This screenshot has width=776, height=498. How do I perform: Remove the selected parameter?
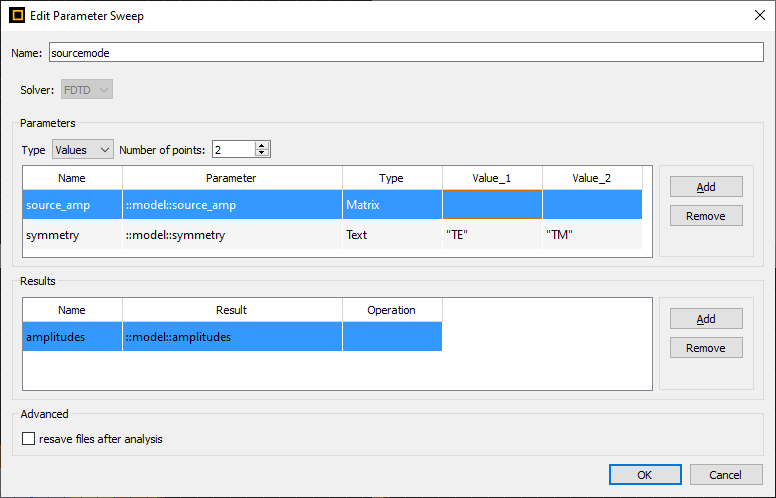tap(706, 216)
